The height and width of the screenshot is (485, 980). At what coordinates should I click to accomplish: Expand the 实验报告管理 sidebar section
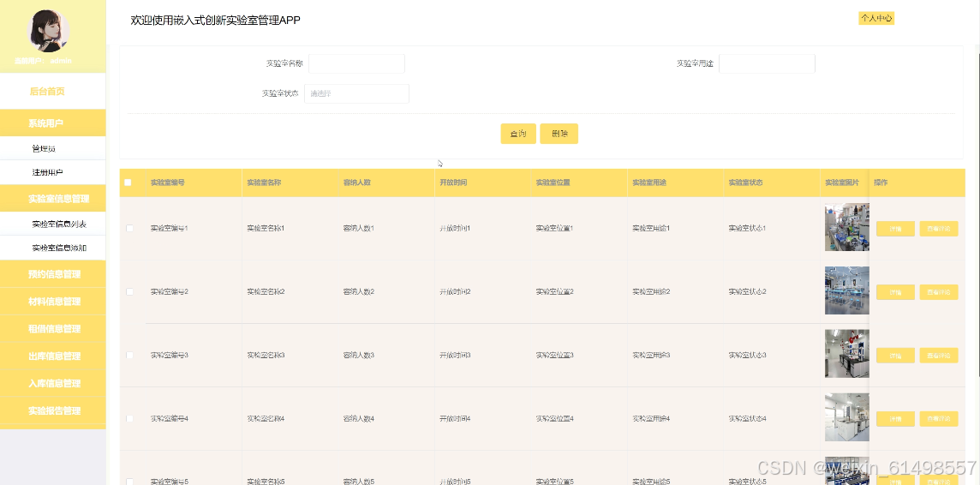pyautogui.click(x=53, y=410)
